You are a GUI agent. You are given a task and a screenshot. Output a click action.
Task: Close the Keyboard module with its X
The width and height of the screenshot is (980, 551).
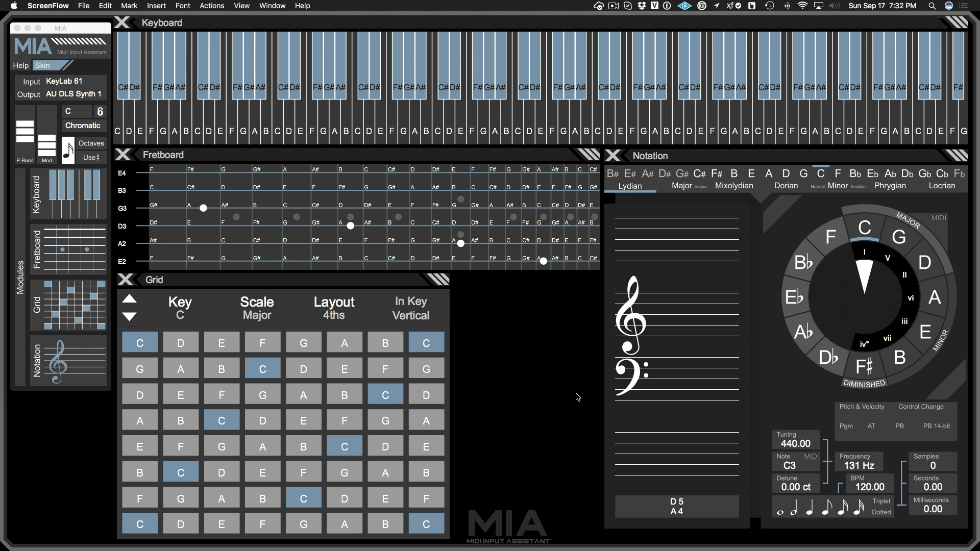[122, 22]
